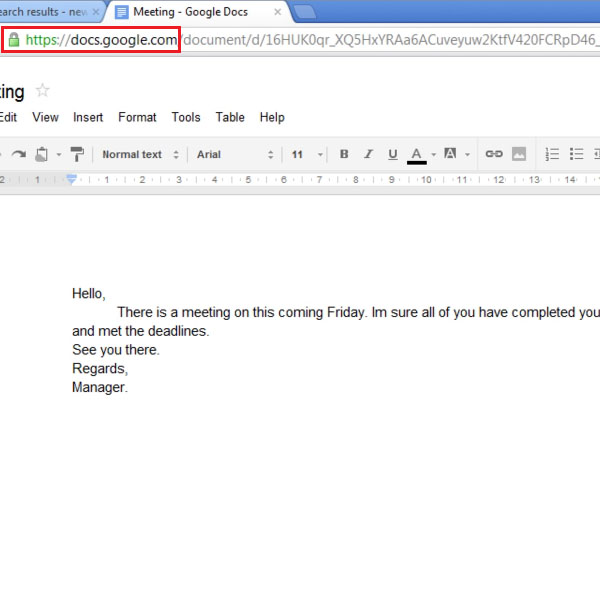The image size is (600, 600).
Task: Expand the text color dropdown arrow
Action: click(434, 155)
